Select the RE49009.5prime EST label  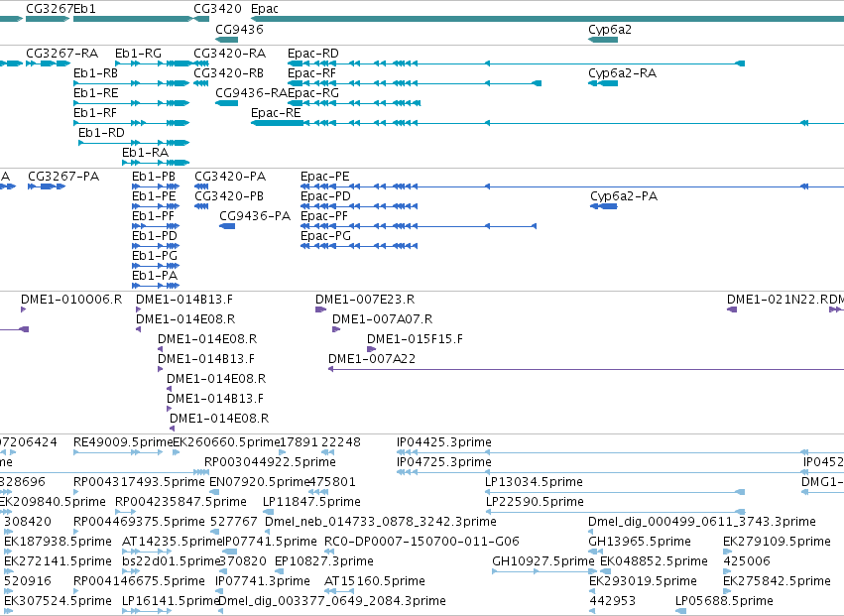click(123, 442)
